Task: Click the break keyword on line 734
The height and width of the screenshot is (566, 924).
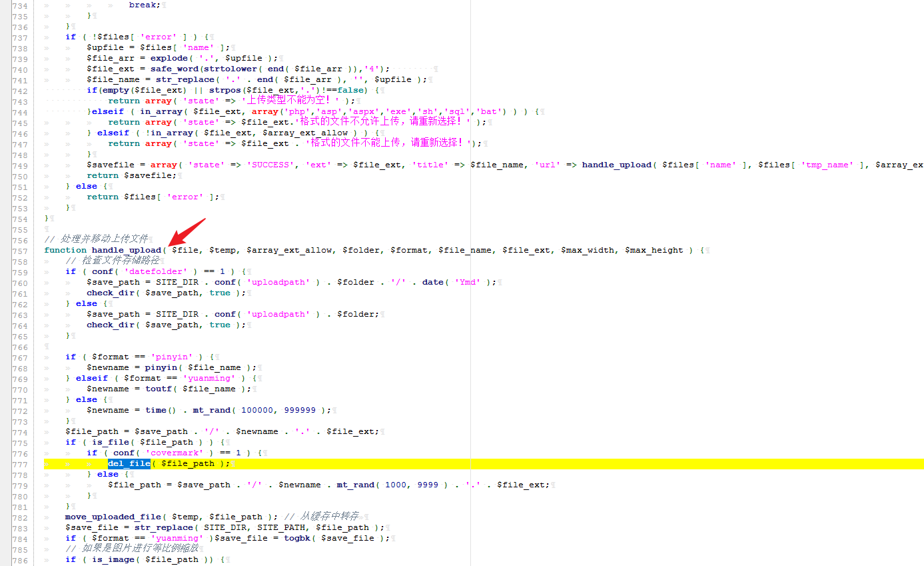Action: coord(143,5)
